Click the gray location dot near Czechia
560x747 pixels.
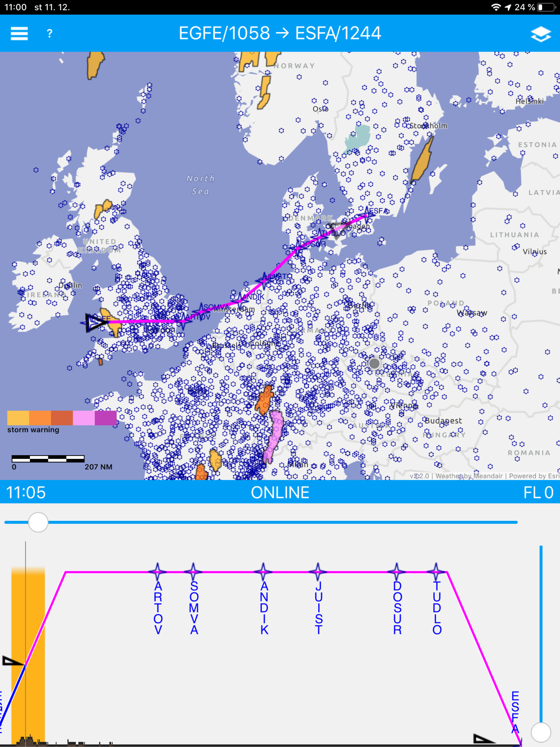click(x=374, y=364)
